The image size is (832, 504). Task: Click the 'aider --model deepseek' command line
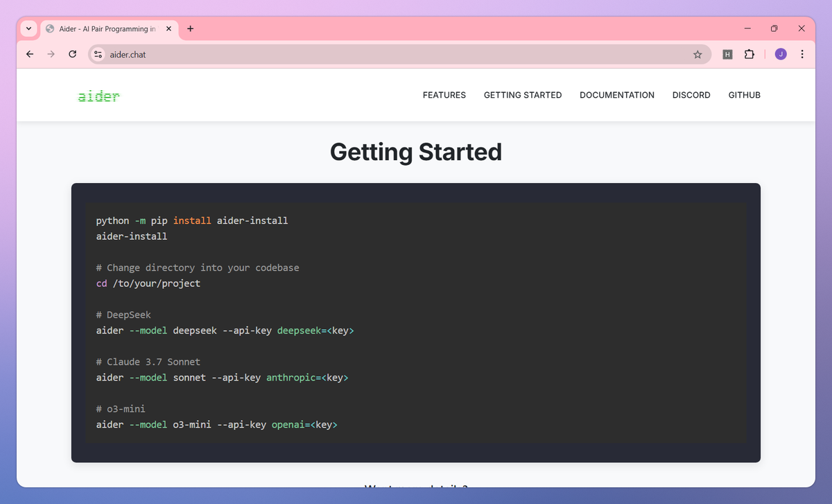225,331
